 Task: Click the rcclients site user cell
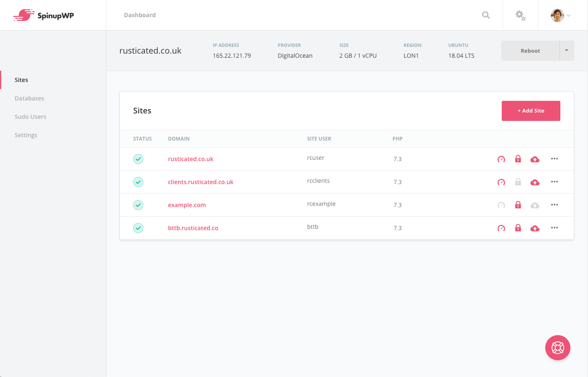318,181
